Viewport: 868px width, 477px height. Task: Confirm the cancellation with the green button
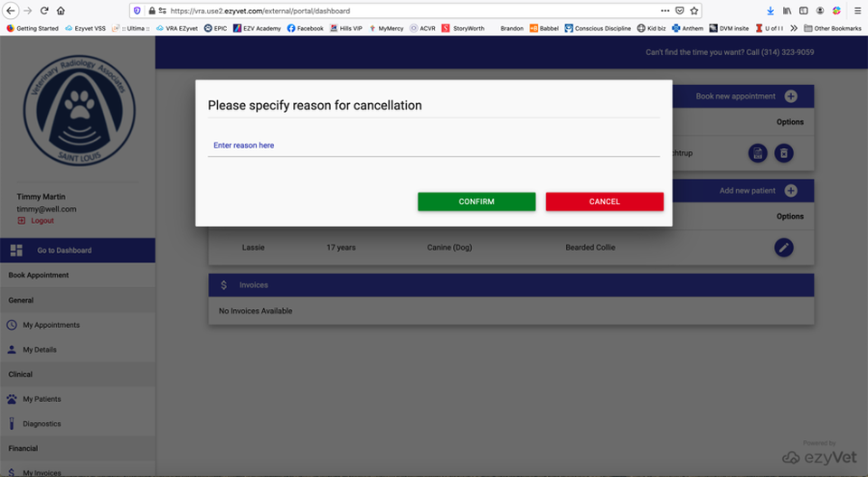tap(476, 201)
